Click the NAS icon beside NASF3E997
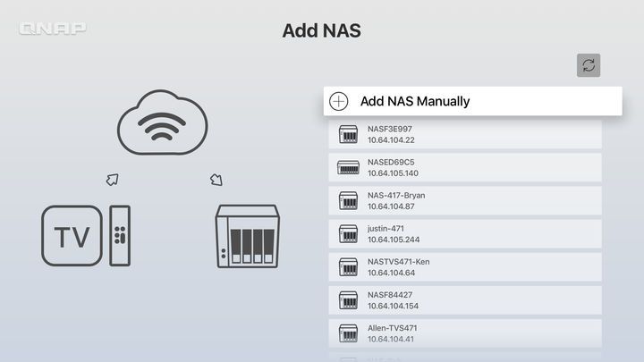 point(348,134)
